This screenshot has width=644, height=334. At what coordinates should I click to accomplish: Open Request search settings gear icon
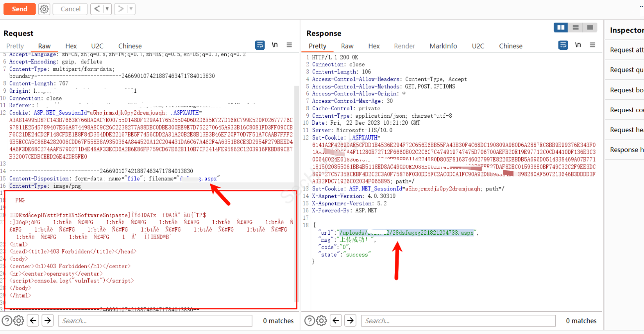pos(19,321)
